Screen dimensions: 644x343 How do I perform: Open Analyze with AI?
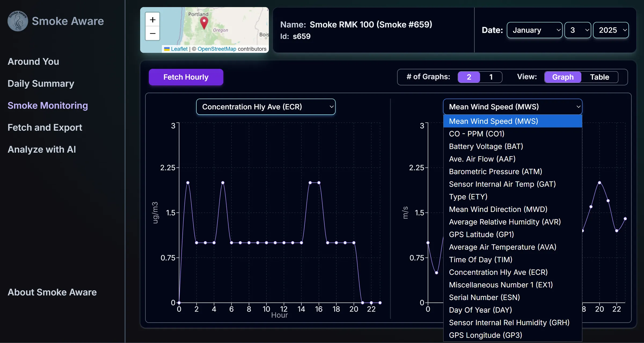pos(42,149)
